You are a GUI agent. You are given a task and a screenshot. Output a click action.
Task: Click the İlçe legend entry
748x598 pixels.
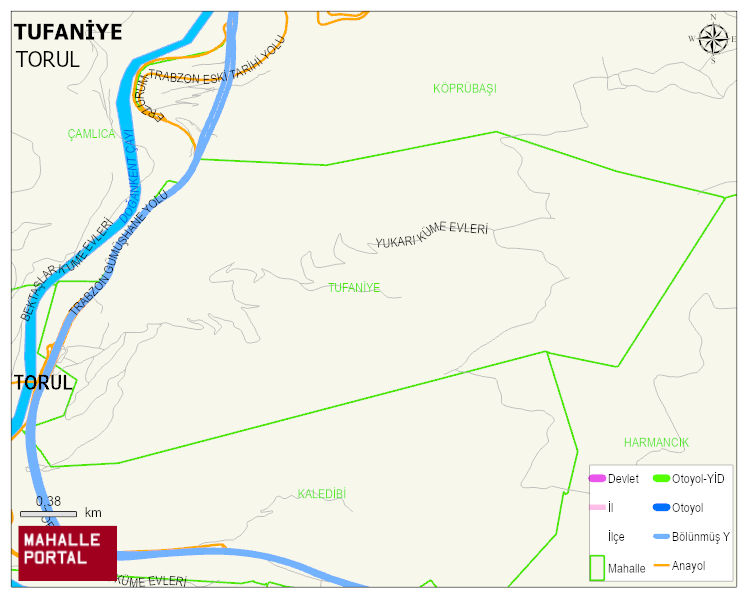615,537
